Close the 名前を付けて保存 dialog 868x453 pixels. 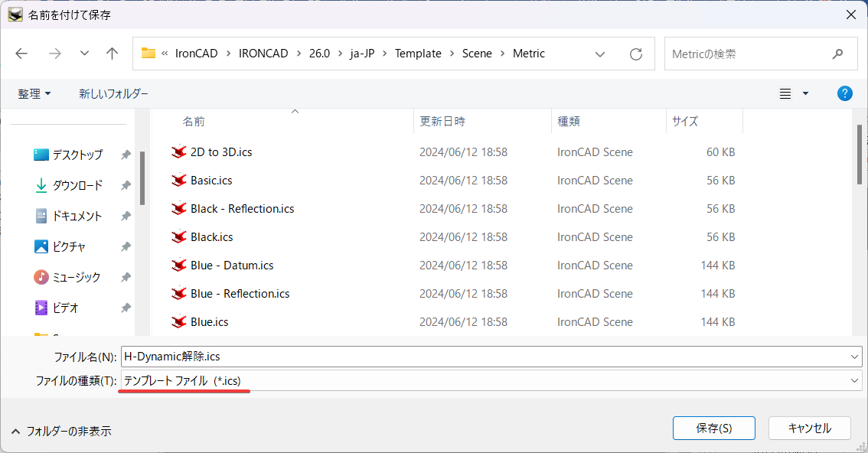pyautogui.click(x=851, y=15)
